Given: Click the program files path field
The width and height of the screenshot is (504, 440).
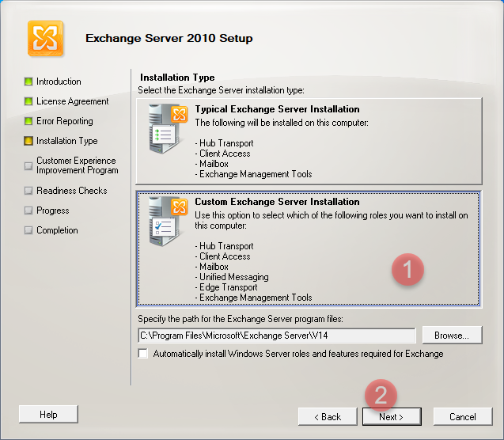Looking at the screenshot, I should click(277, 336).
